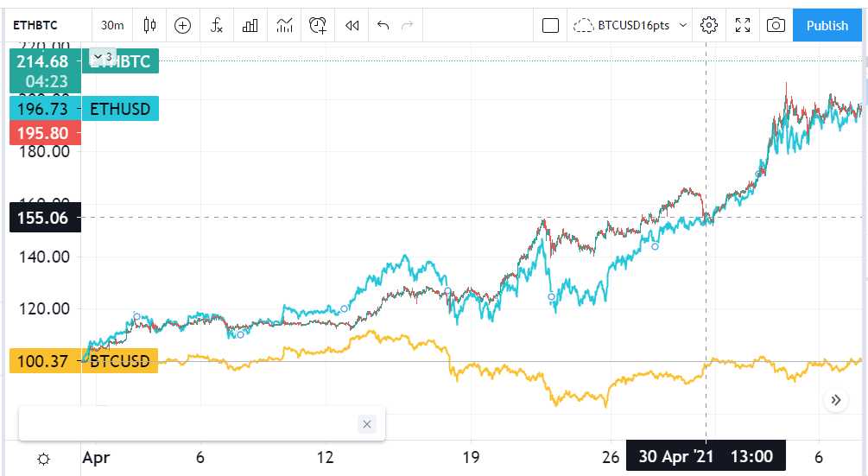The width and height of the screenshot is (868, 476).
Task: Toggle fullscreen mode
Action: [743, 25]
